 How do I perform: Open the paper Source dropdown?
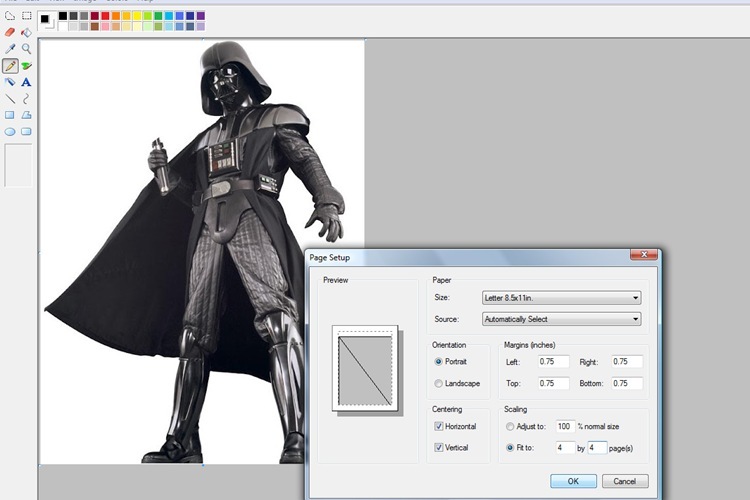coord(562,319)
